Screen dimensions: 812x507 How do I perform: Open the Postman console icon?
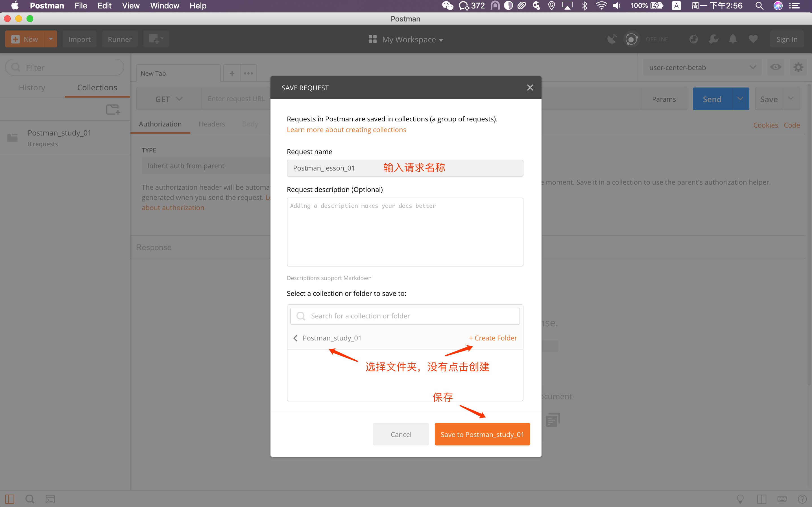coord(50,499)
